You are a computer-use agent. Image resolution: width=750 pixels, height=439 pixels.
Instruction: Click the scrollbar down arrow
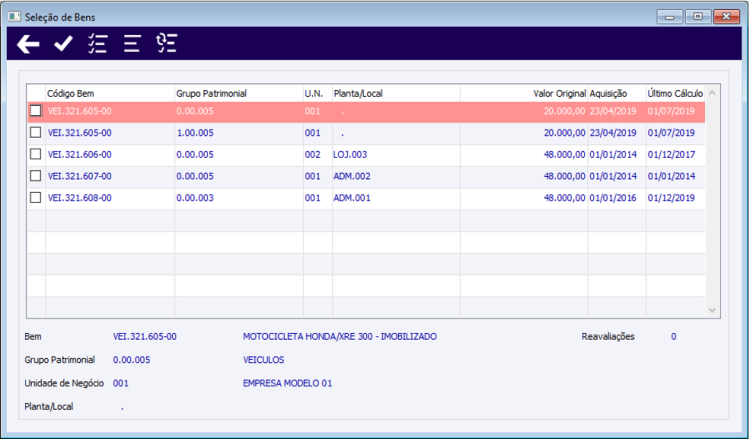(712, 310)
